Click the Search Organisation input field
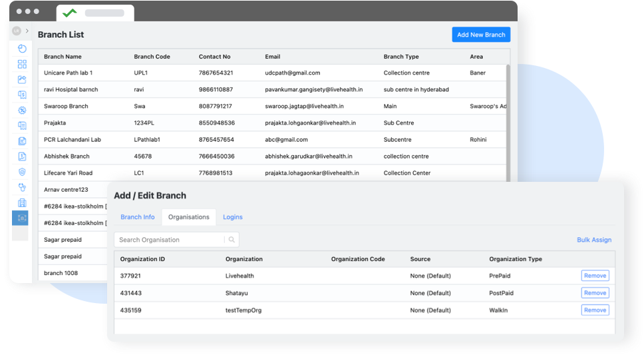This screenshot has width=644, height=355. (169, 240)
